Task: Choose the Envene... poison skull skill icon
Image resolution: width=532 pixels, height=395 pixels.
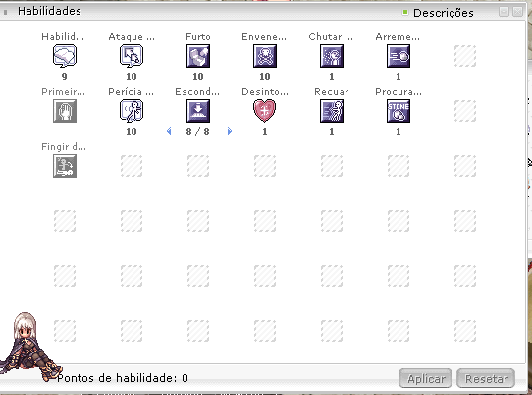Action: pyautogui.click(x=265, y=56)
